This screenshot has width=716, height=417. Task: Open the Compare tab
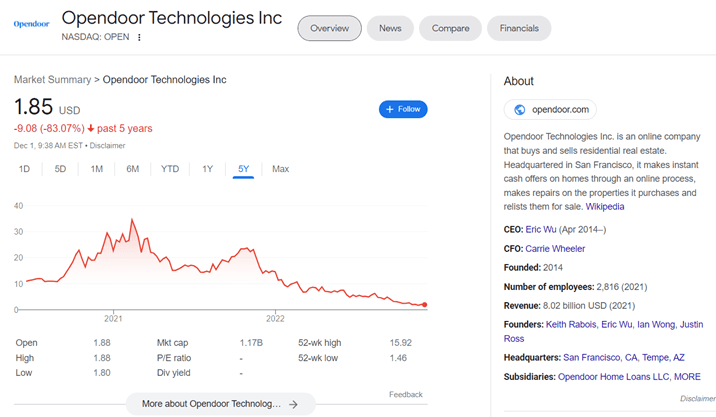click(450, 28)
